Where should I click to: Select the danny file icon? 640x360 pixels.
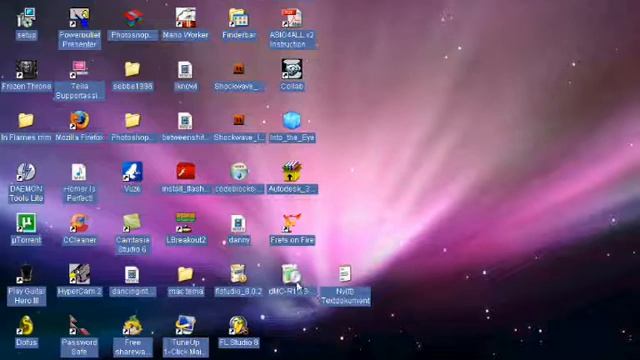[239, 223]
